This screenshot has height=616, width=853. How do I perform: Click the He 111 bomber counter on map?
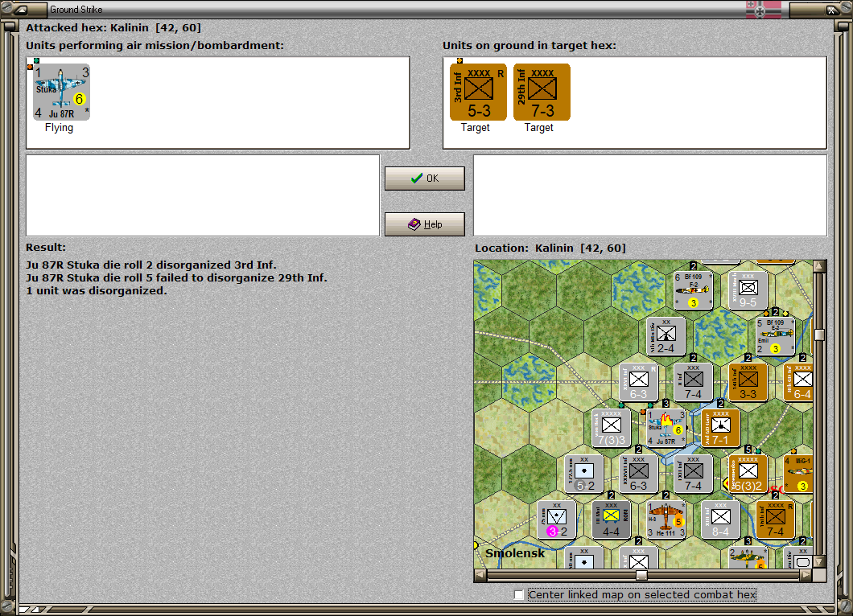(666, 519)
